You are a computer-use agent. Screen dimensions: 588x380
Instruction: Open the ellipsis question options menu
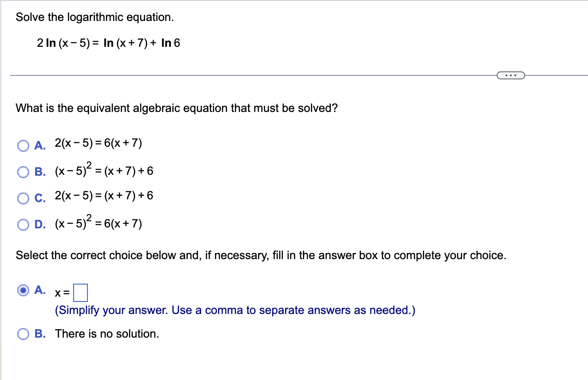pyautogui.click(x=510, y=75)
